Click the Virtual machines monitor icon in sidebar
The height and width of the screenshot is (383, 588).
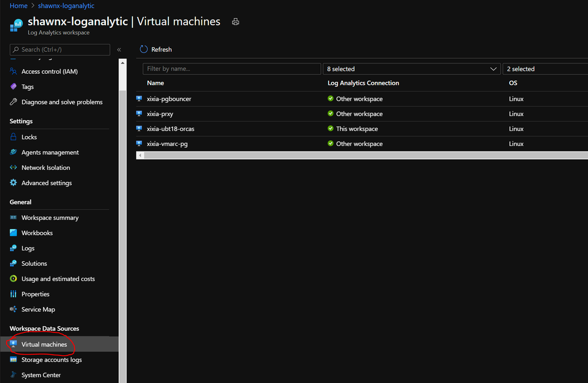[14, 344]
